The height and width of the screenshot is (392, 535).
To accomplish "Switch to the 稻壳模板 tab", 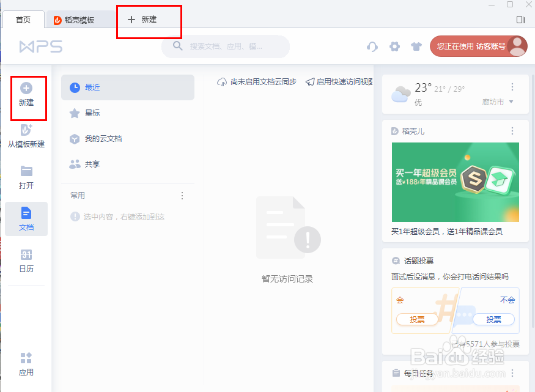I will point(80,19).
